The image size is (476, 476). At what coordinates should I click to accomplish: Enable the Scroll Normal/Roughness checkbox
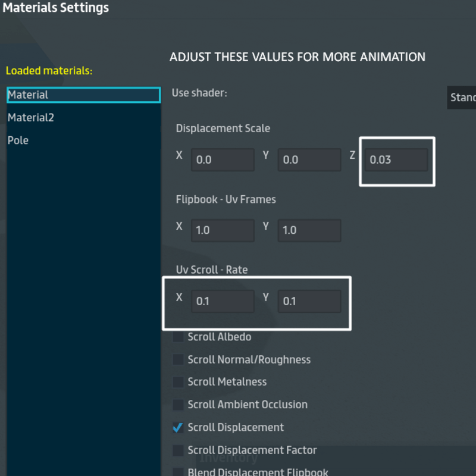[x=178, y=360]
